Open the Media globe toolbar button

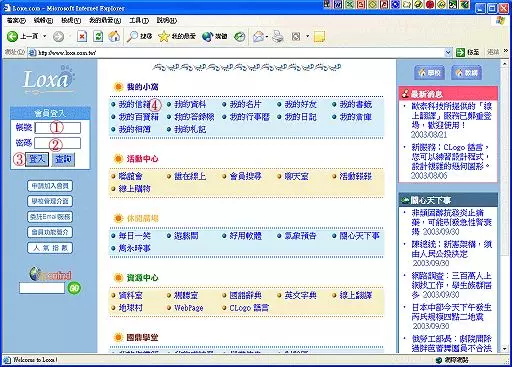pyautogui.click(x=215, y=36)
